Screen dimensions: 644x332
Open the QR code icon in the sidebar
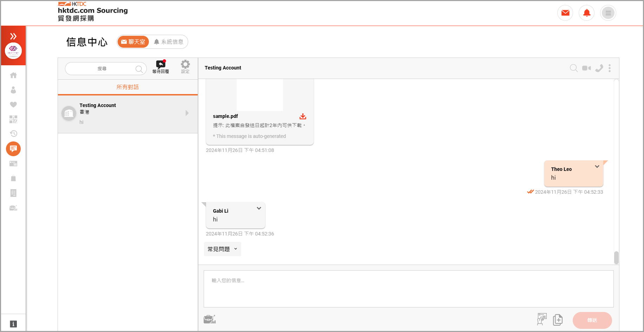[13, 119]
